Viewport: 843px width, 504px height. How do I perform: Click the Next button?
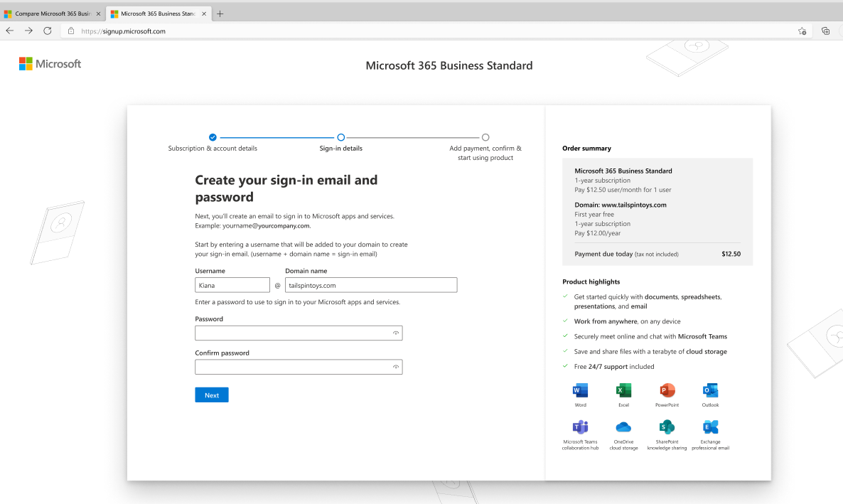pyautogui.click(x=212, y=395)
